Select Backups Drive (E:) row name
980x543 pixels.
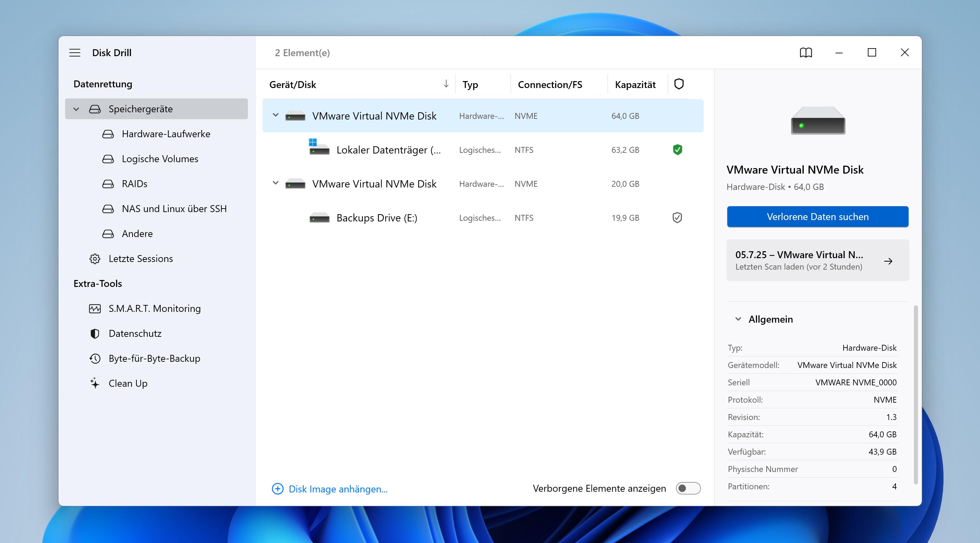click(377, 218)
